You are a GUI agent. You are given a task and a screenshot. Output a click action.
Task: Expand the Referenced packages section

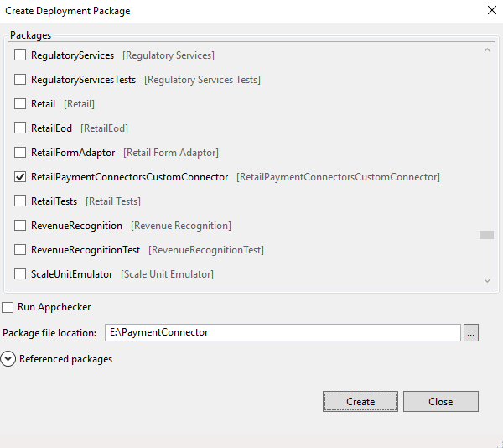(8, 359)
